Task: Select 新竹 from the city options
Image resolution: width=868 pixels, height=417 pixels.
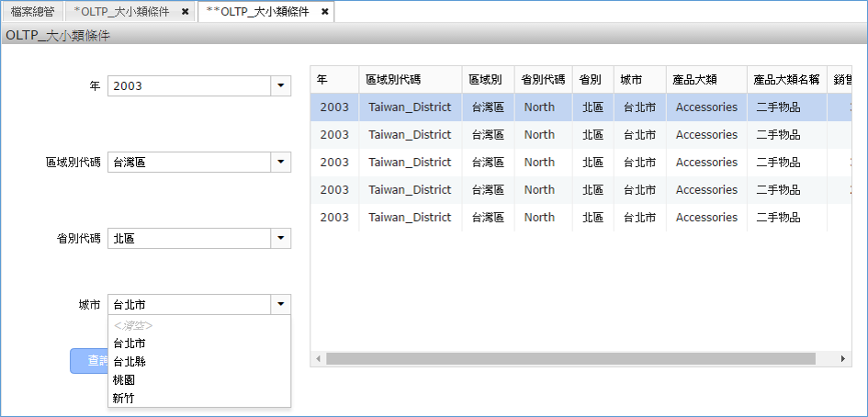Action: (125, 398)
